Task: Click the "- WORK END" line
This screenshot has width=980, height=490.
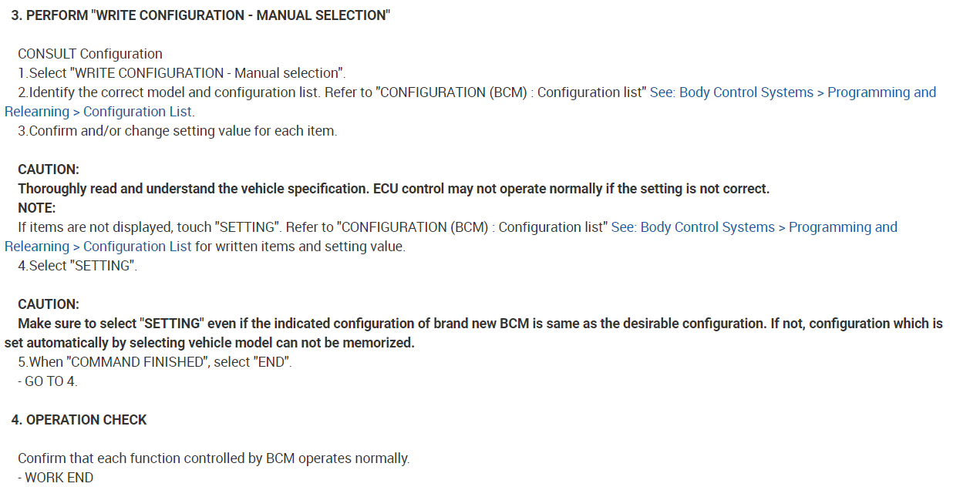Action: point(56,478)
